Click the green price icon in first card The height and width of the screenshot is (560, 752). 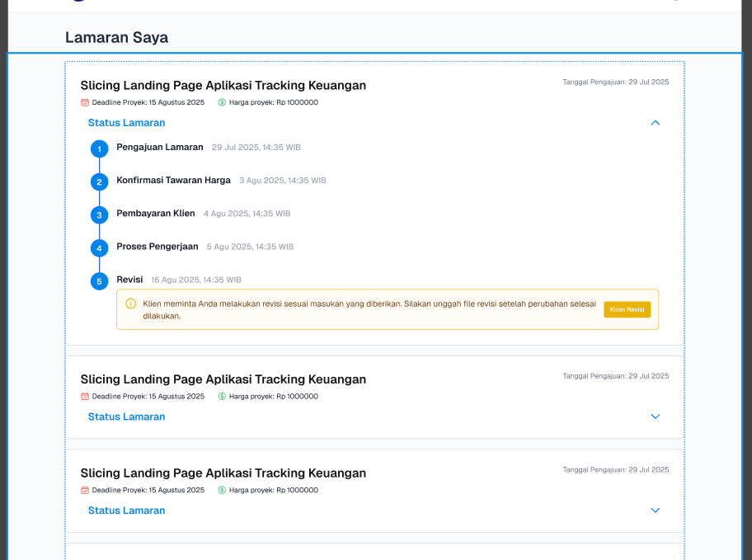coord(222,102)
